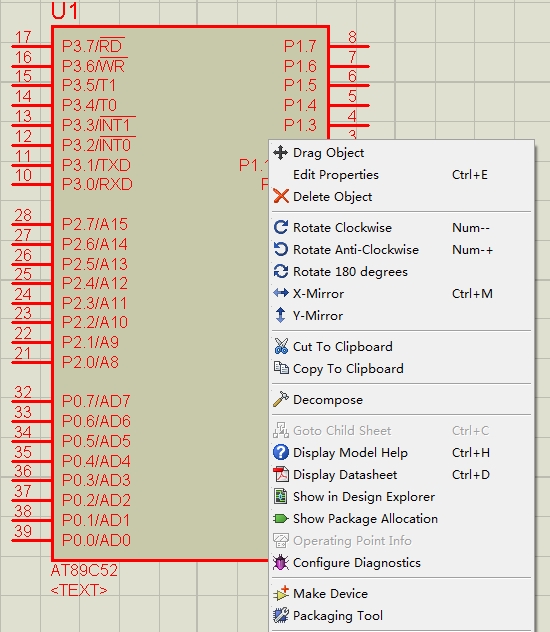The height and width of the screenshot is (632, 550).
Task: Click pin label P1.3 on right side
Action: (300, 125)
